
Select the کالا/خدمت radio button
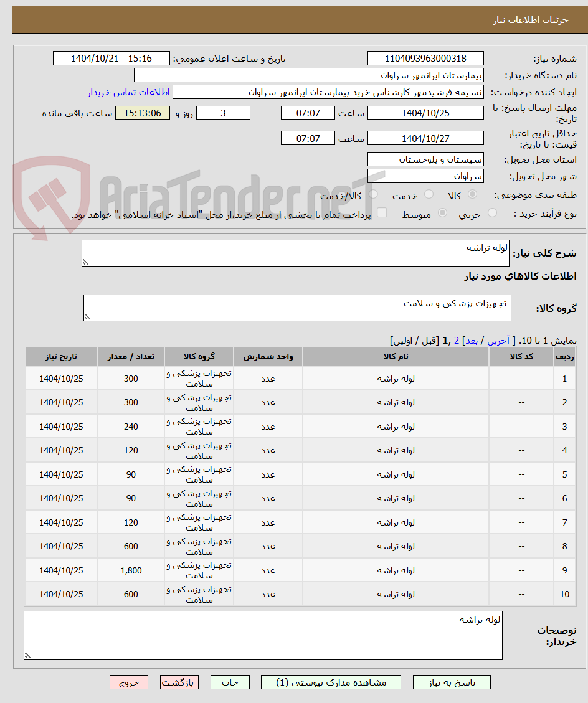pos(373,194)
